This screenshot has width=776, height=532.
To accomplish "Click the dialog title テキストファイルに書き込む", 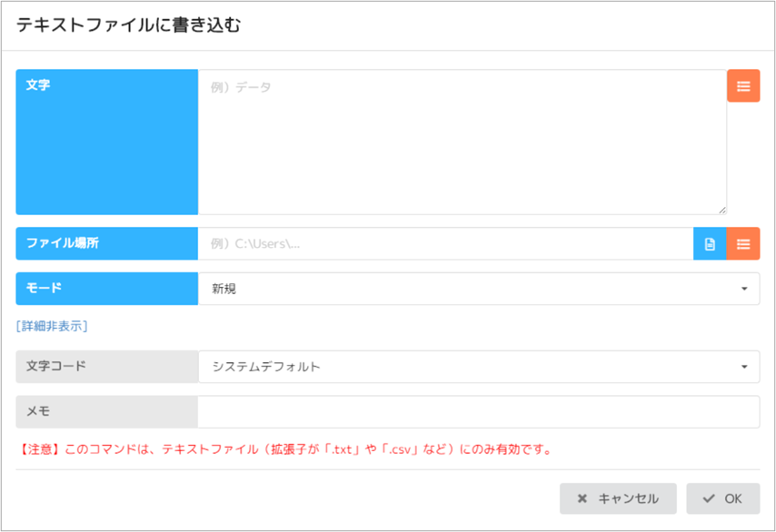I will coord(127,26).
